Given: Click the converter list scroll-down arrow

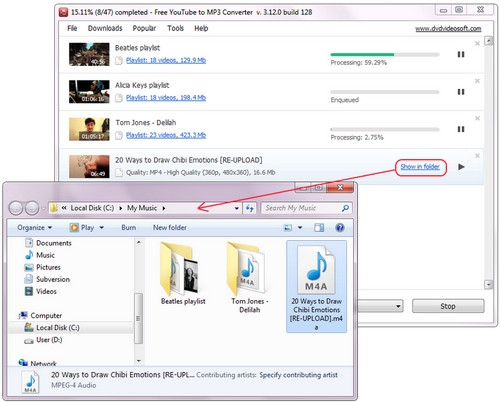Looking at the screenshot, I should [488, 285].
